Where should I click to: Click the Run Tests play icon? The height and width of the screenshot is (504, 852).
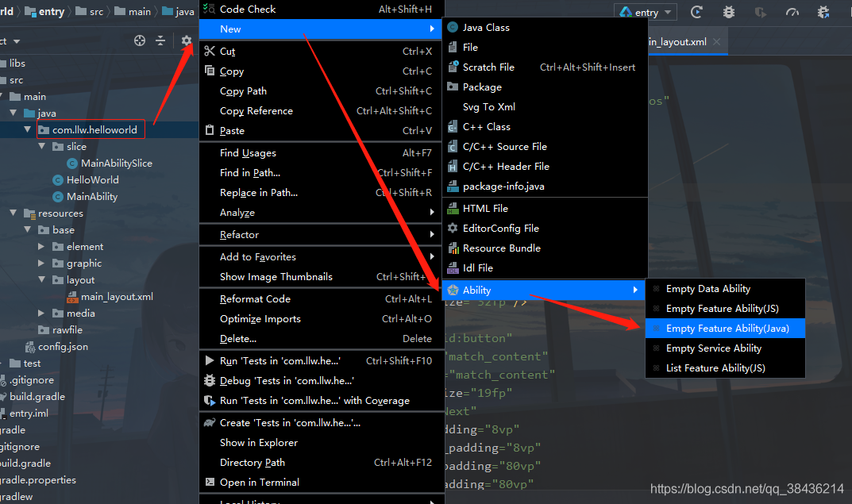point(210,360)
